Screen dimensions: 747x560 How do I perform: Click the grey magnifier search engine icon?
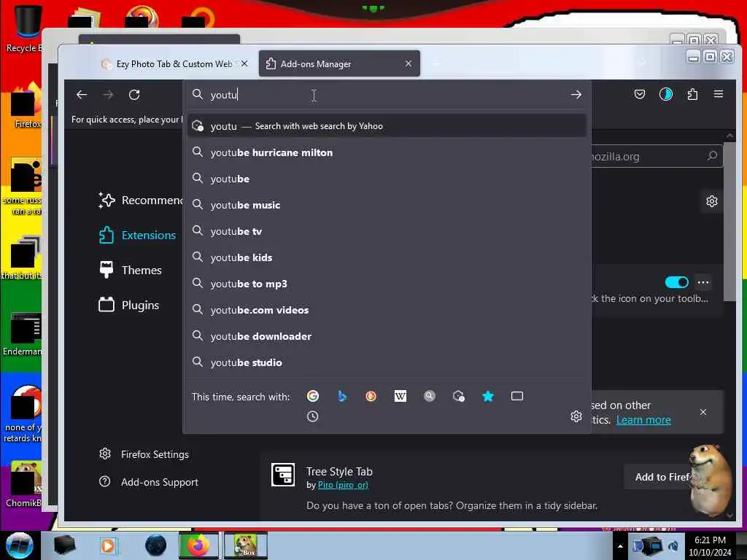coord(429,396)
